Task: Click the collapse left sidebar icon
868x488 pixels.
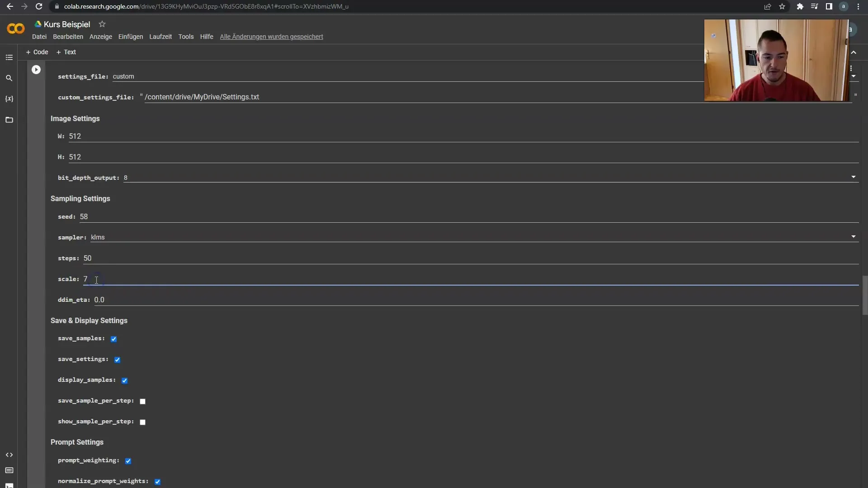Action: (x=9, y=56)
